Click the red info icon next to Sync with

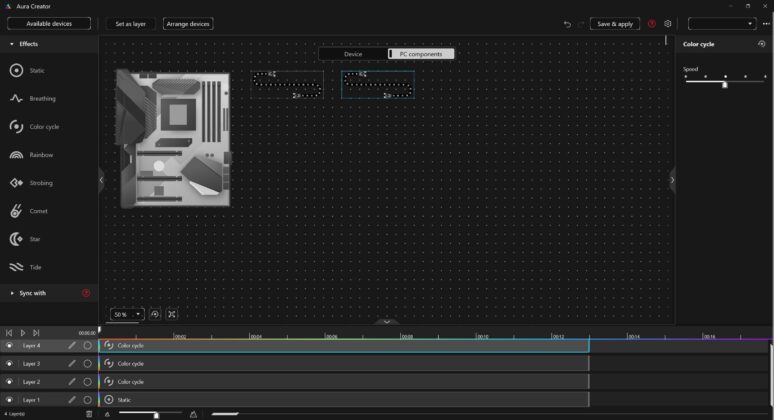coord(86,293)
